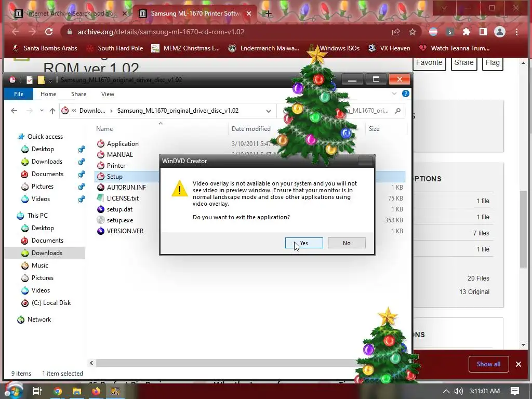
Task: Open (C:) Local Disk
Action: pyautogui.click(x=46, y=303)
